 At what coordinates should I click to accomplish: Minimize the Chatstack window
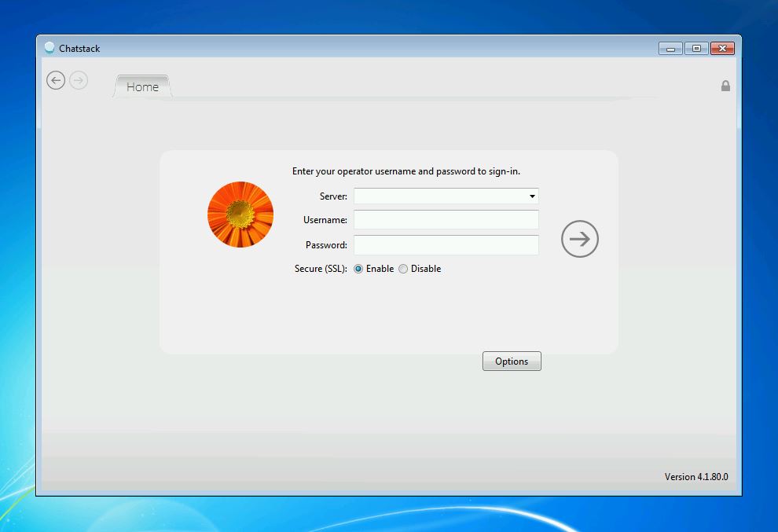670,48
